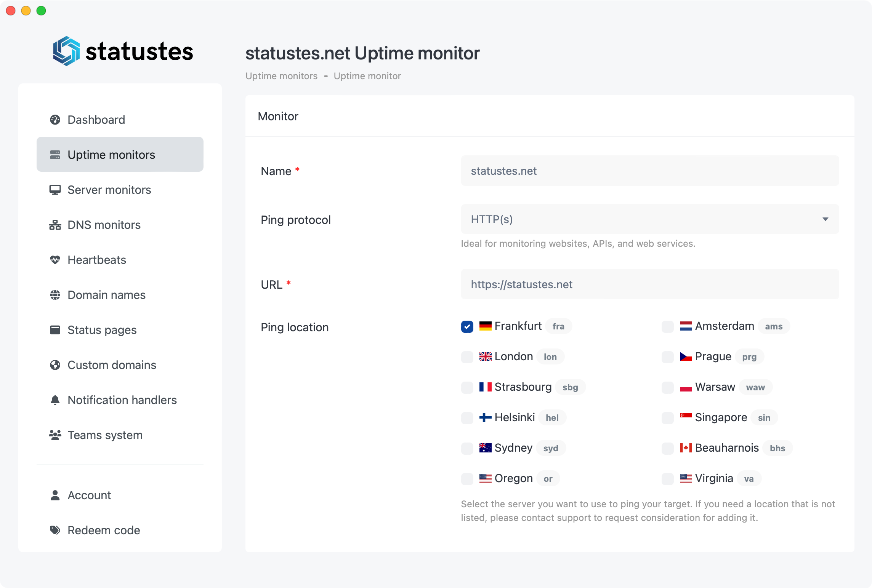Click the Uptime monitors breadcrumb link

point(281,76)
